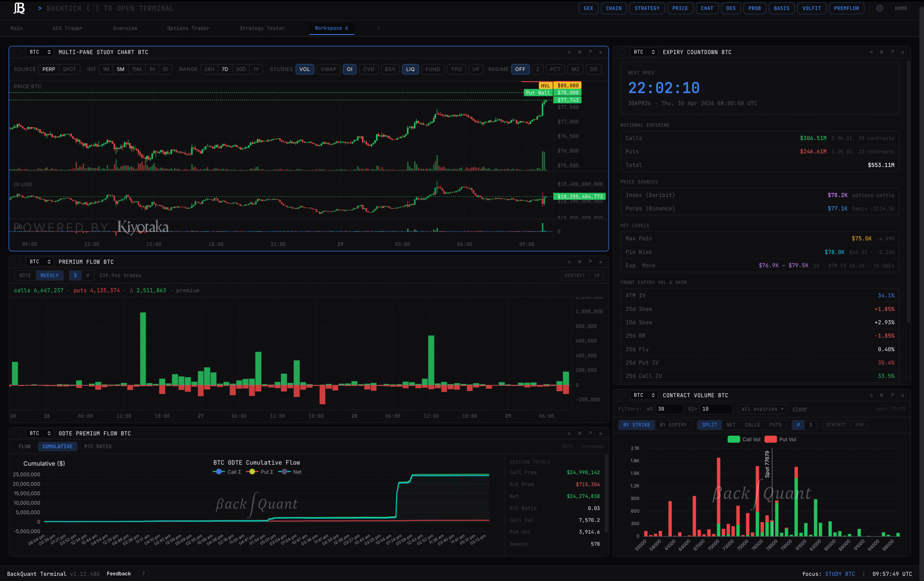Image resolution: width=924 pixels, height=581 pixels.
Task: Add a new workspace tab with plus
Action: click(378, 28)
